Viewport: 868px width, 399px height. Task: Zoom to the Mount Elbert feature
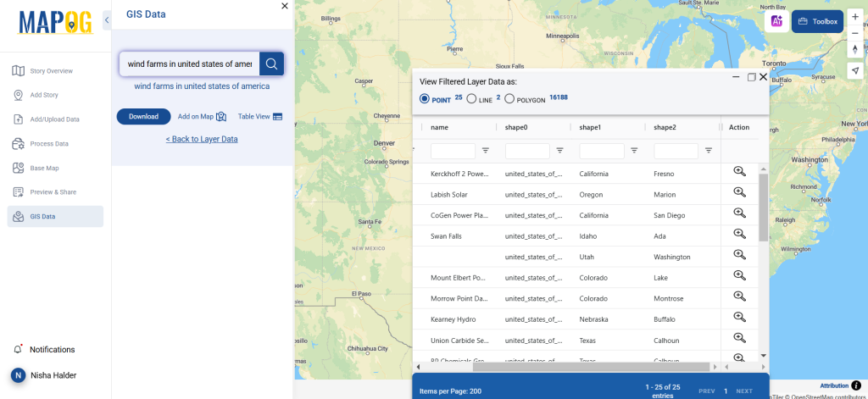(739, 275)
